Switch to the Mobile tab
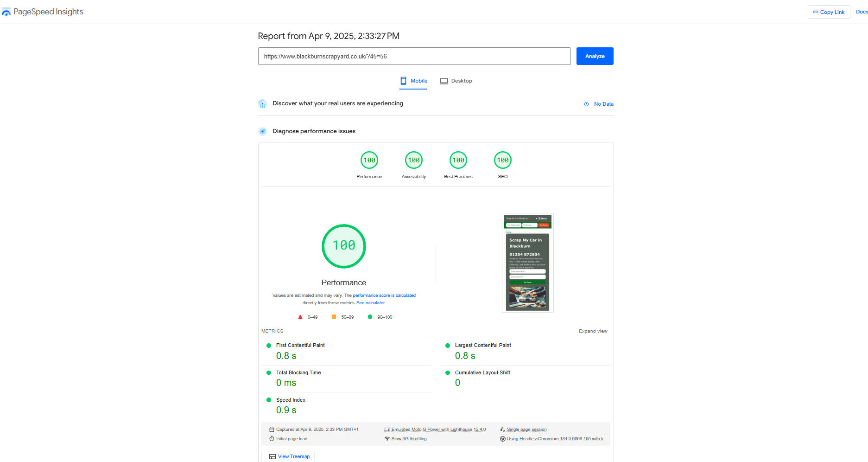 pos(413,81)
